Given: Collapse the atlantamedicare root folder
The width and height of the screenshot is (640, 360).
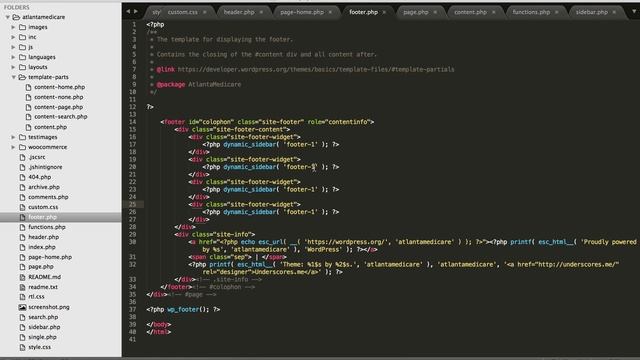Looking at the screenshot, I should (x=7, y=17).
